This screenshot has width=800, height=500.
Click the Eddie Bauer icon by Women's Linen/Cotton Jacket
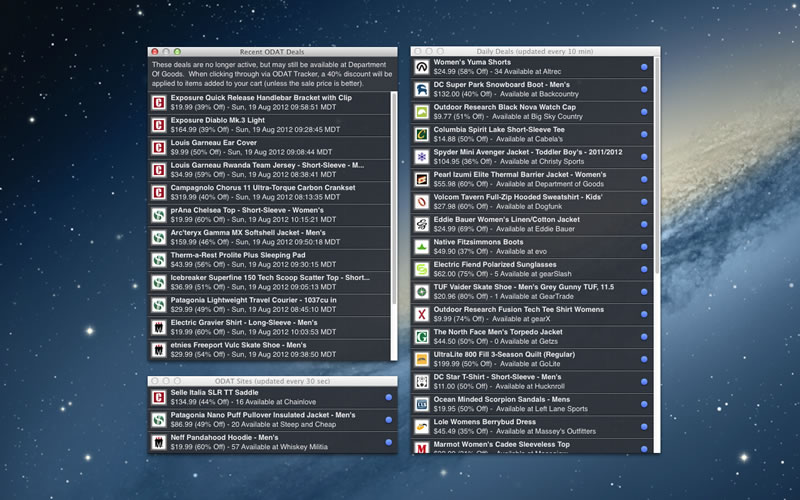421,224
